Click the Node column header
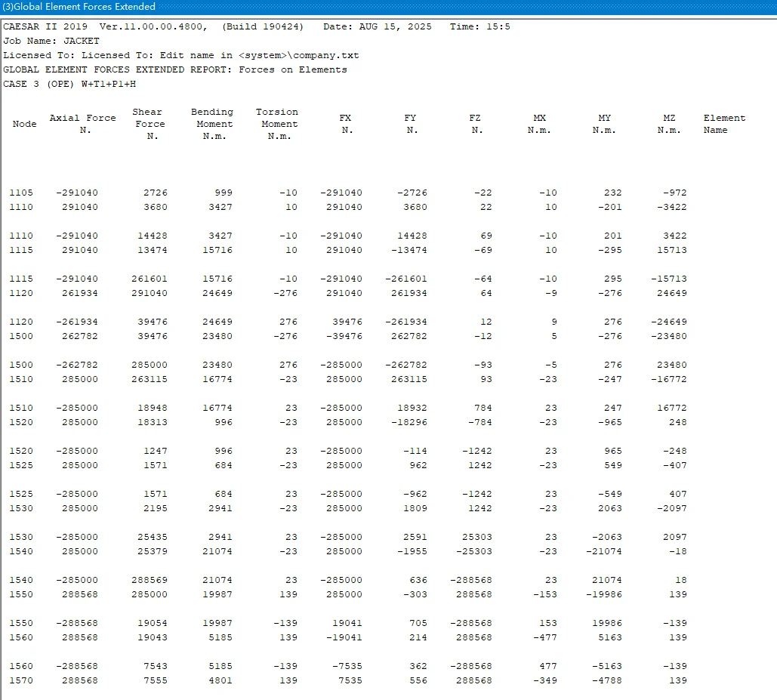777x700 pixels. coord(24,124)
